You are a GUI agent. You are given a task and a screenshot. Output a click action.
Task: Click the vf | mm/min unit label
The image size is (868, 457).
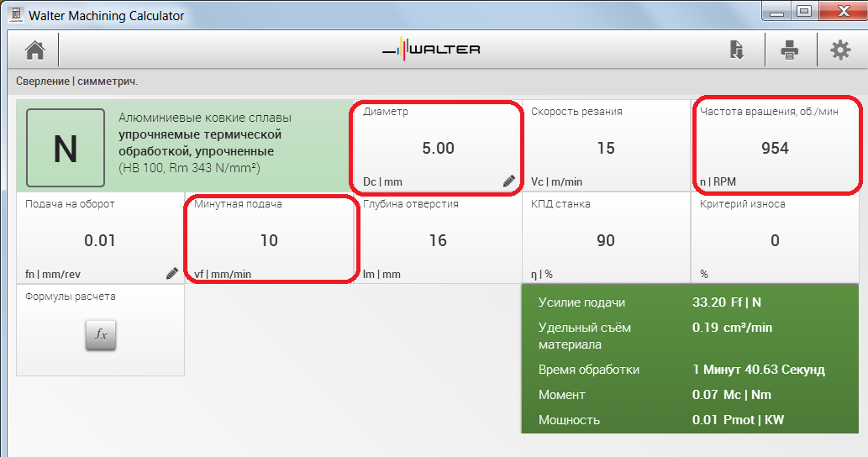[223, 275]
